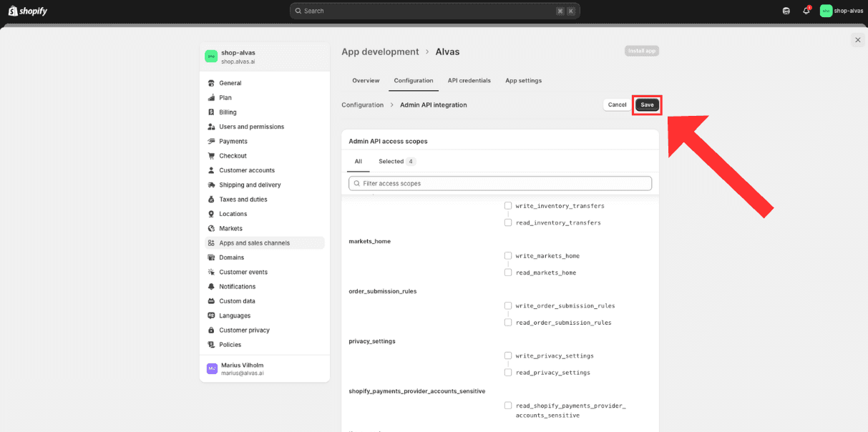The width and height of the screenshot is (868, 432).
Task: Open the shop-alvas account avatar
Action: 826,11
